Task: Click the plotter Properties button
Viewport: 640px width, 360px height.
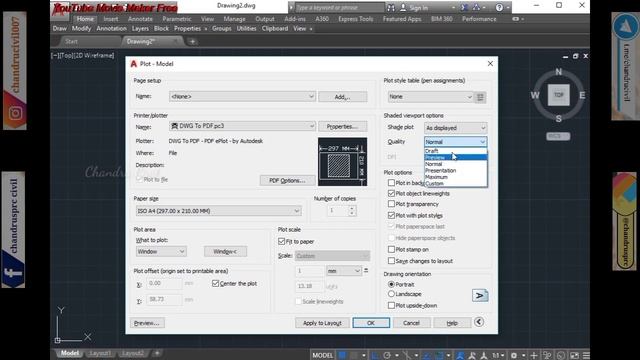Action: [342, 127]
